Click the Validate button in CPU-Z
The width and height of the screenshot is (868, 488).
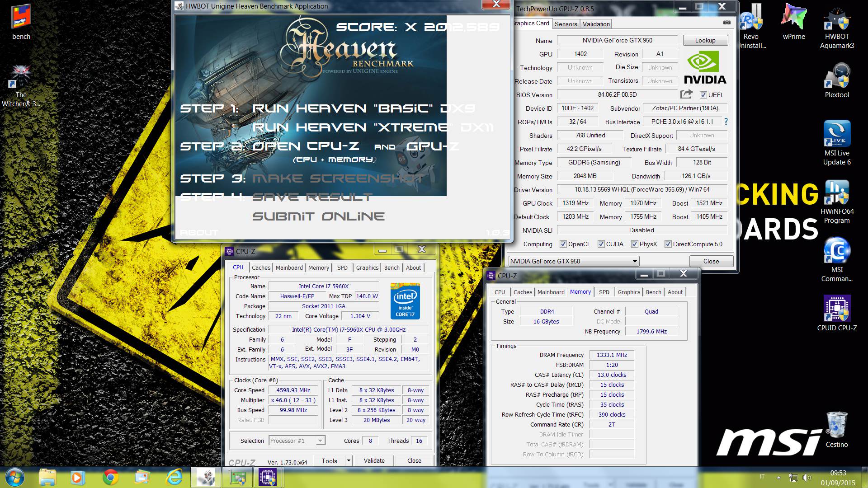point(374,460)
